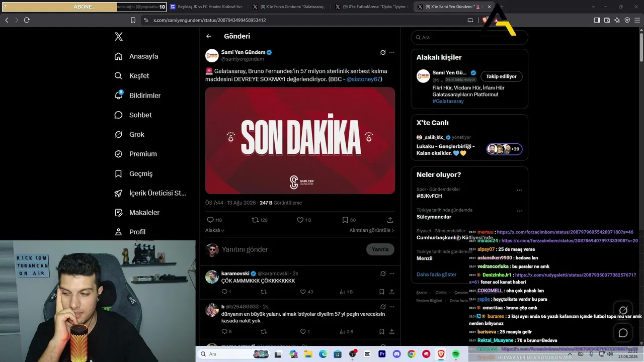Open the Alakalı sort dropdown
The height and width of the screenshot is (362, 644).
click(x=215, y=230)
